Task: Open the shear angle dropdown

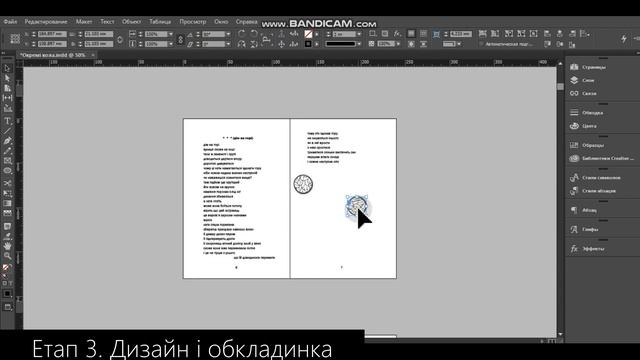Action: 228,44
